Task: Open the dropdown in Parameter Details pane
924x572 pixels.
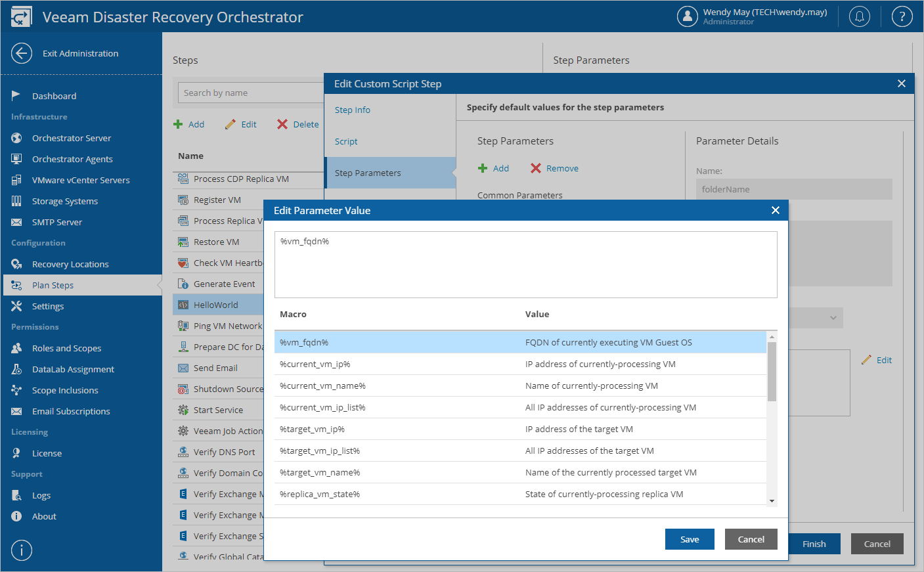Action: click(833, 318)
